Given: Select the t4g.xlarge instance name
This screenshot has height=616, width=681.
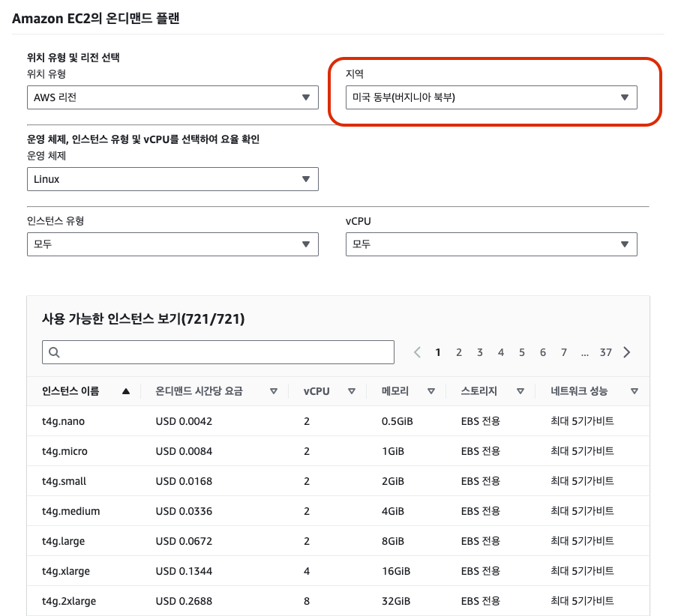Looking at the screenshot, I should 66,571.
